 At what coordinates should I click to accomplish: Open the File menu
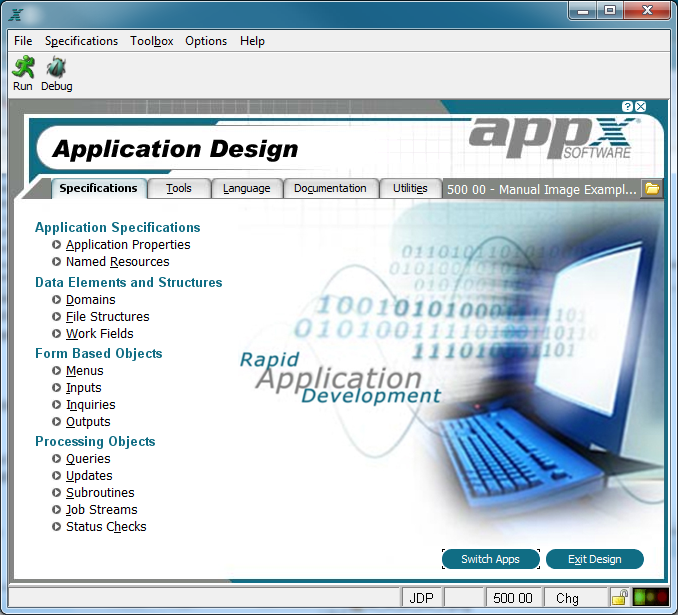pos(23,41)
